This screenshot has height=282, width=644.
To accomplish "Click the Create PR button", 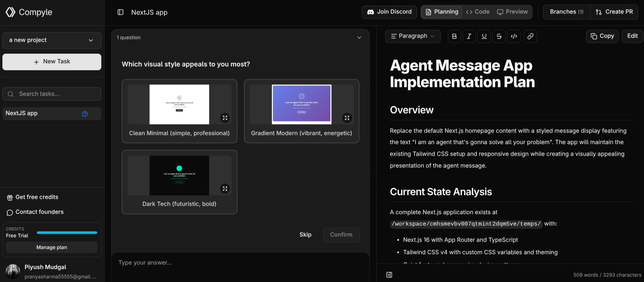I will pyautogui.click(x=614, y=12).
